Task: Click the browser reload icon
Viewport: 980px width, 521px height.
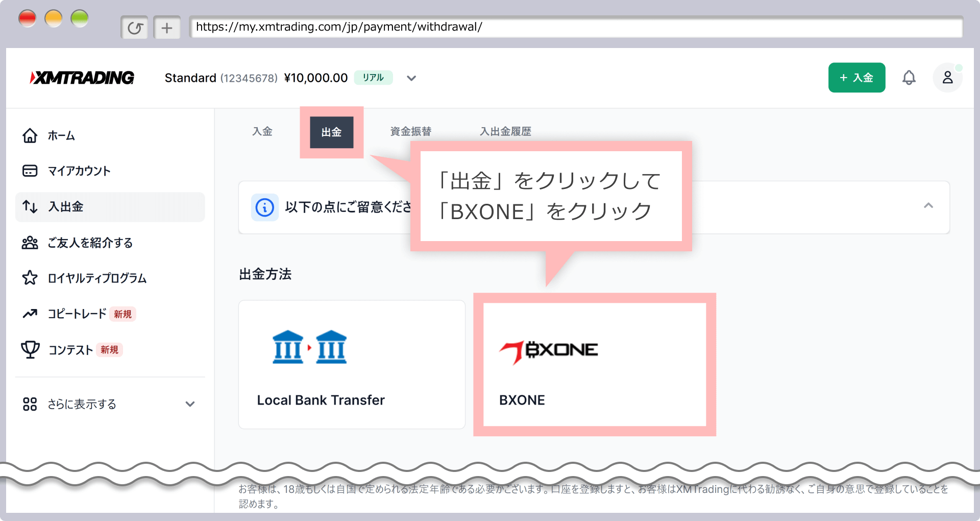Action: pos(135,28)
